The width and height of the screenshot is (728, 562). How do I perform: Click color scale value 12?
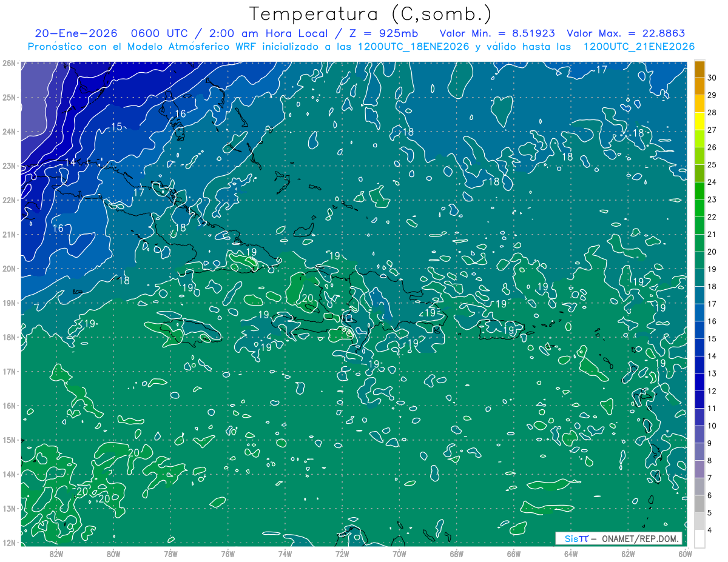tap(712, 390)
